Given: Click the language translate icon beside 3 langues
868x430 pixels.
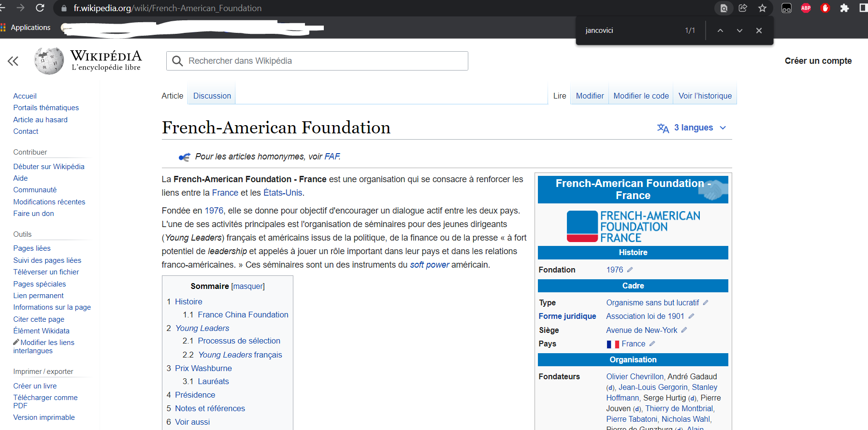Looking at the screenshot, I should pos(663,128).
